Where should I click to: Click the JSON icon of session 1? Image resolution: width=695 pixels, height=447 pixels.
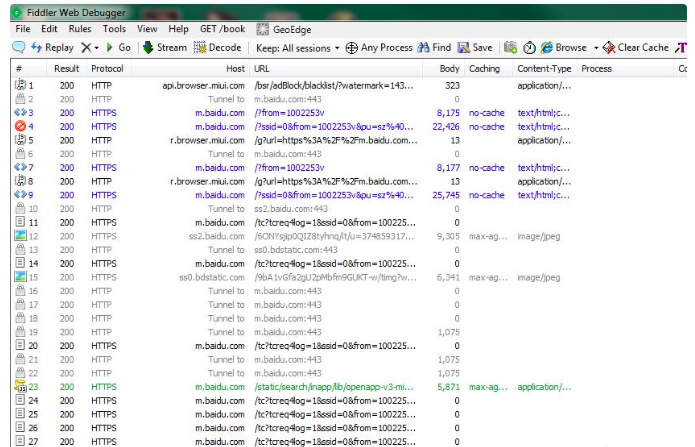point(20,85)
